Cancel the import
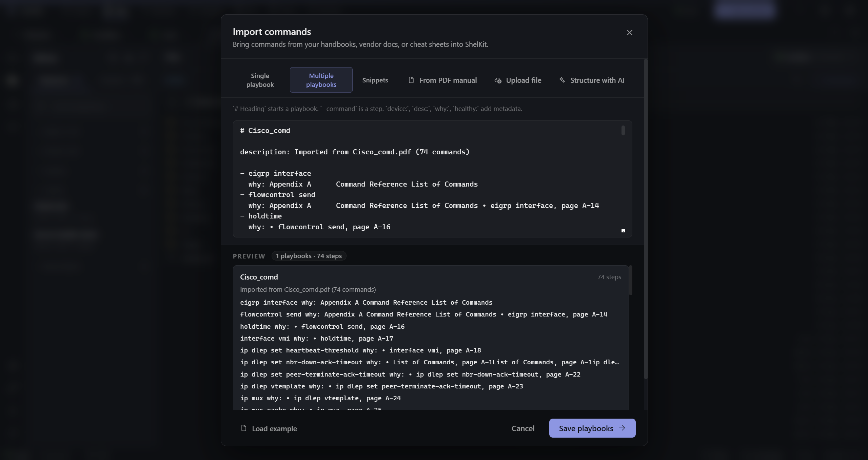Screen dimensions: 868x460 (523, 428)
